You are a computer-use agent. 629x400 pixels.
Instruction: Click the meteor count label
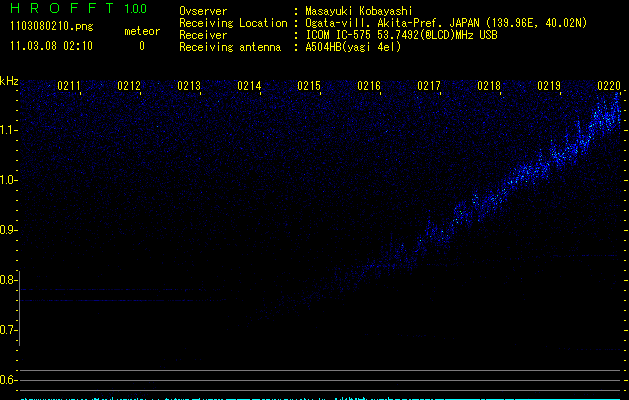142,31
